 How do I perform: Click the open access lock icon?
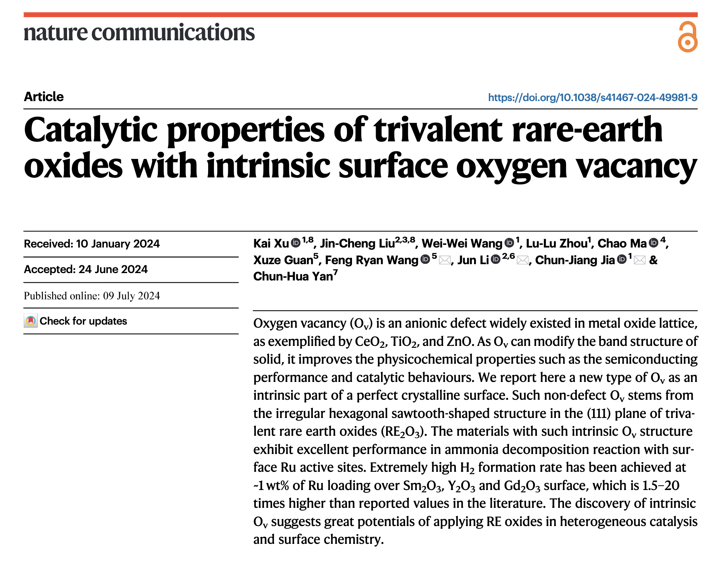pyautogui.click(x=688, y=37)
